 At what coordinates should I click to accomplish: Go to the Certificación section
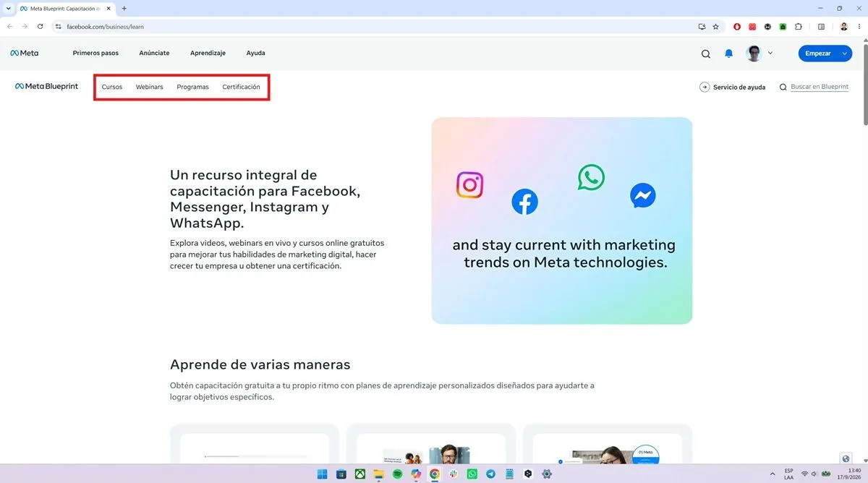pyautogui.click(x=241, y=87)
